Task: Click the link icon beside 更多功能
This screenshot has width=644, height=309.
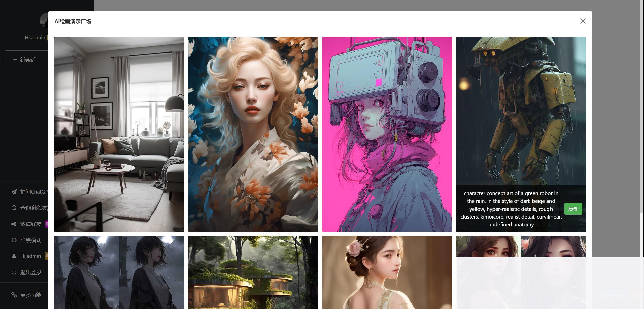Action: point(14,295)
